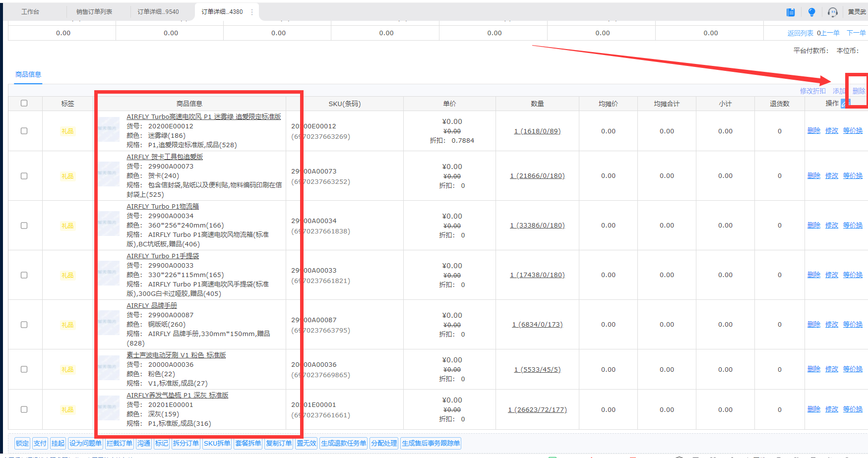Toggle the select-all checkbox in table header
The height and width of the screenshot is (458, 868).
tap(24, 103)
